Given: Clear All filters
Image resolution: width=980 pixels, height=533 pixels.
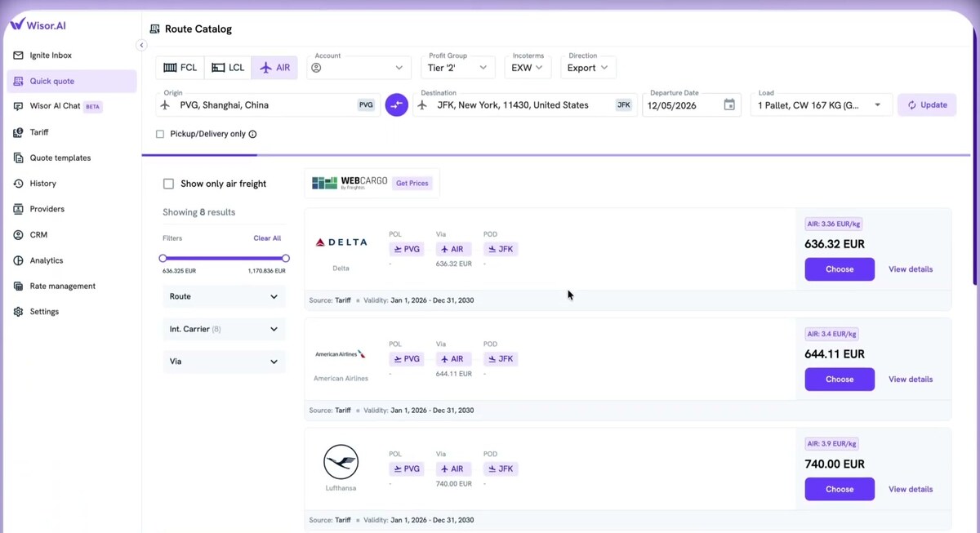Looking at the screenshot, I should (267, 238).
